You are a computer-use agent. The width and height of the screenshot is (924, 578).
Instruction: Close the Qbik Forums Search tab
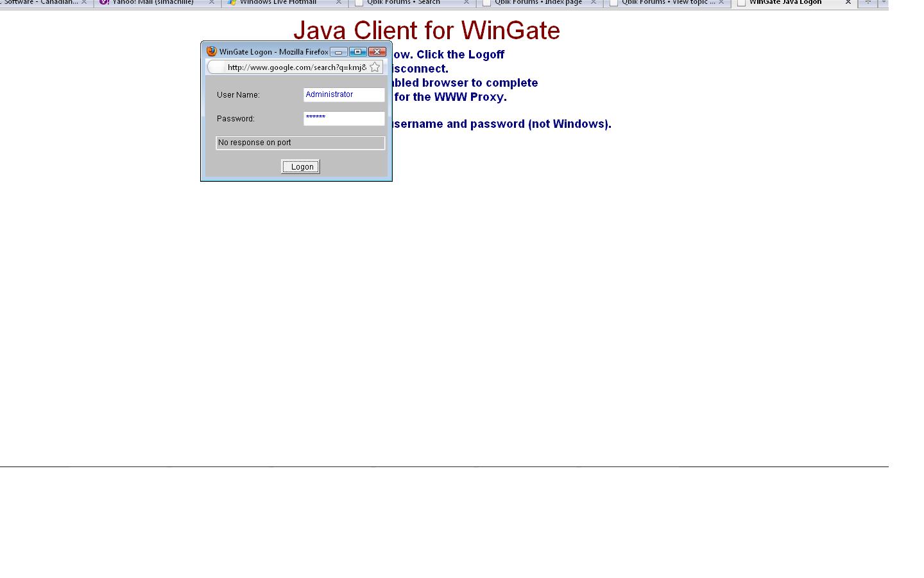[x=466, y=3]
